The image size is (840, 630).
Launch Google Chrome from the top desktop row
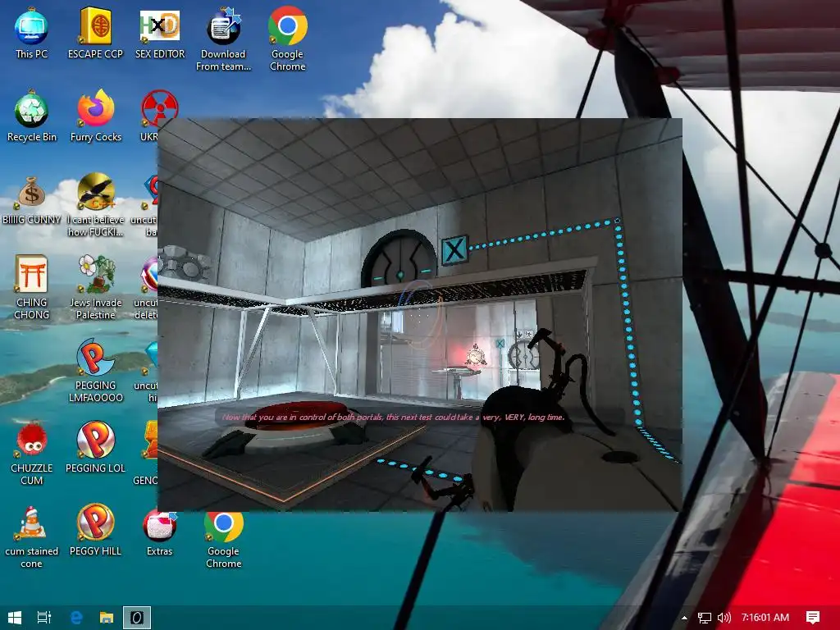[x=288, y=39]
